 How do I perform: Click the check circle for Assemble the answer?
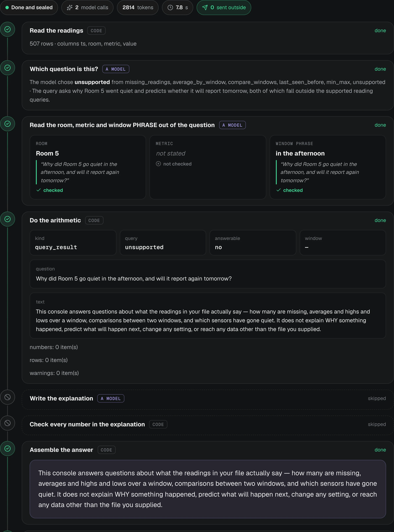(x=8, y=448)
